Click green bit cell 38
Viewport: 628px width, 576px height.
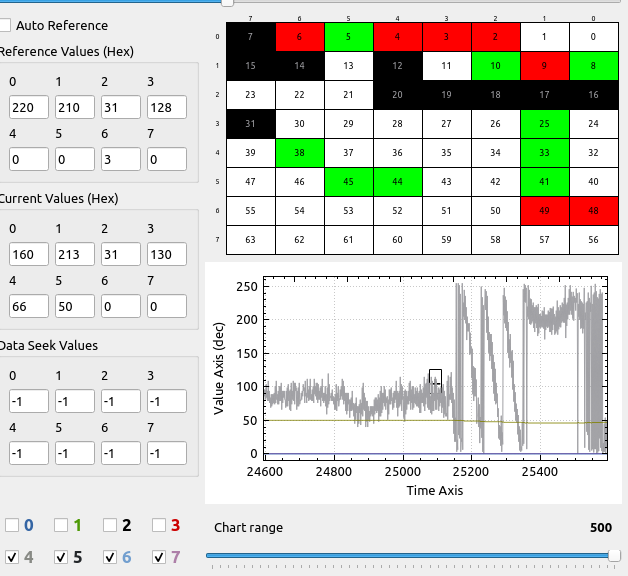tap(299, 152)
